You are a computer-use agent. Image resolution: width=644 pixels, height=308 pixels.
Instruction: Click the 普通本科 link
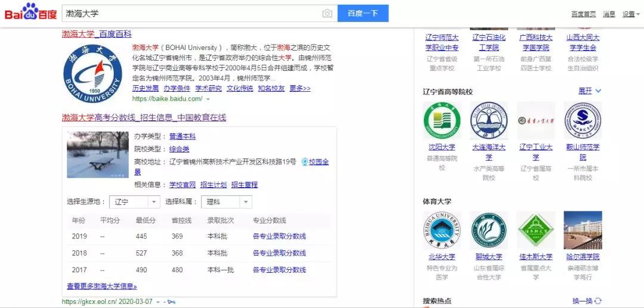[182, 136]
